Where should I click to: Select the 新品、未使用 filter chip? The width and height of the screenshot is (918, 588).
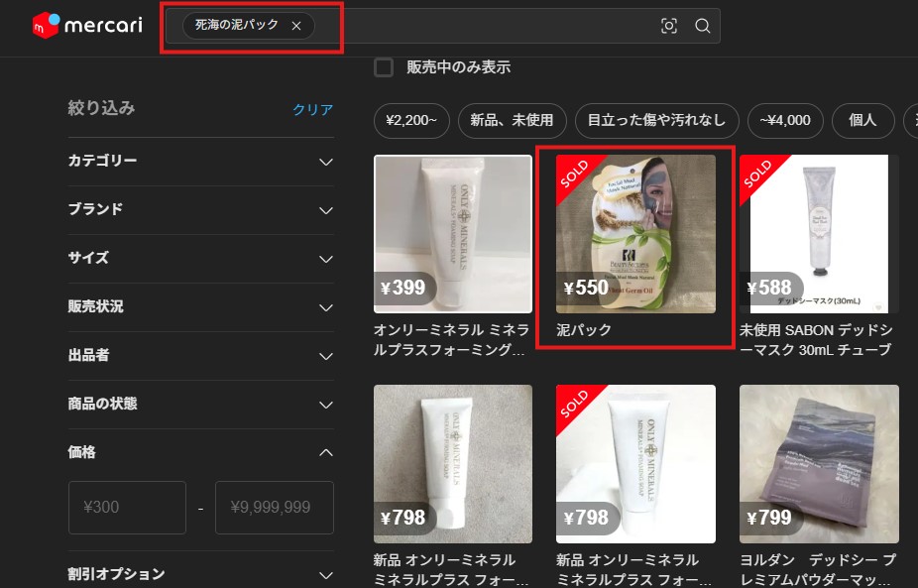(512, 120)
